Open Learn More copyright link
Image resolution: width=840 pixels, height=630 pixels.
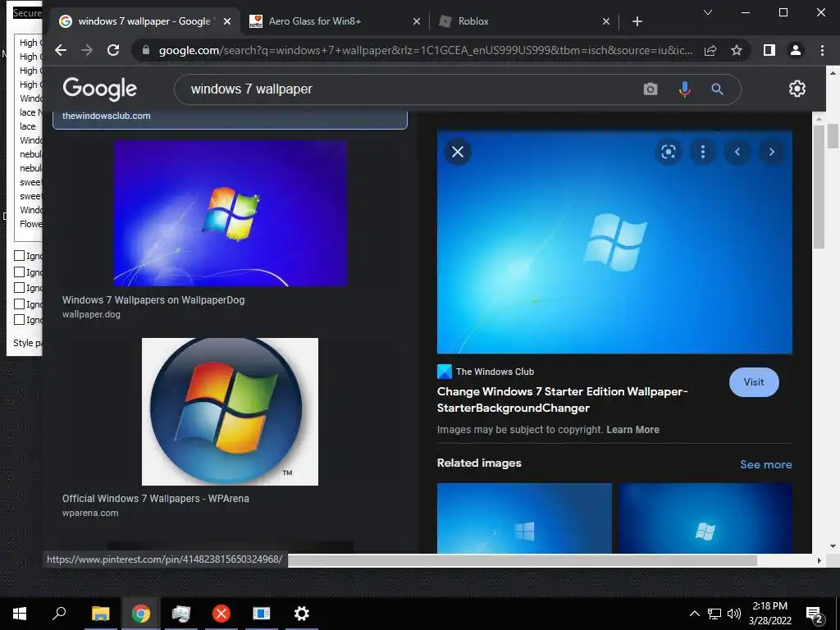click(632, 430)
